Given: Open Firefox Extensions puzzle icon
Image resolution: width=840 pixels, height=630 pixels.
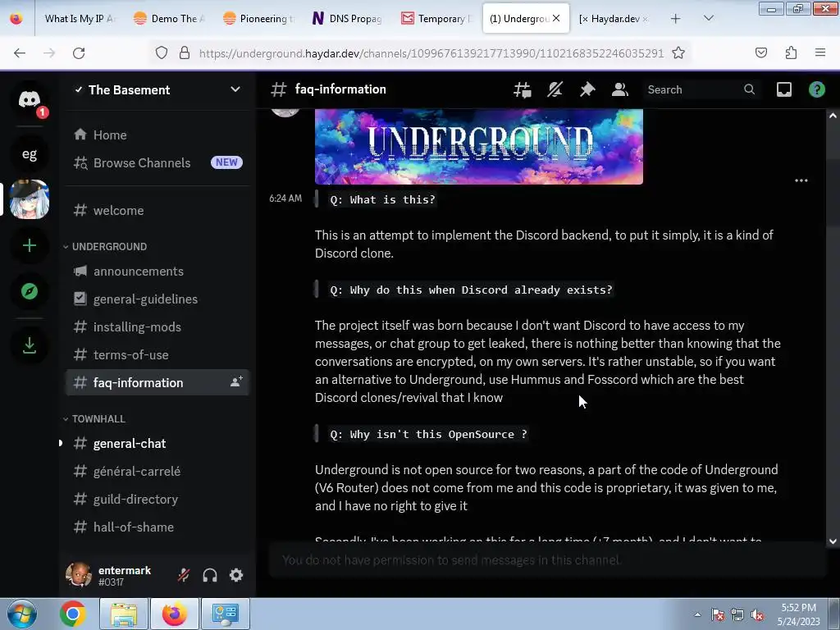Looking at the screenshot, I should click(791, 53).
